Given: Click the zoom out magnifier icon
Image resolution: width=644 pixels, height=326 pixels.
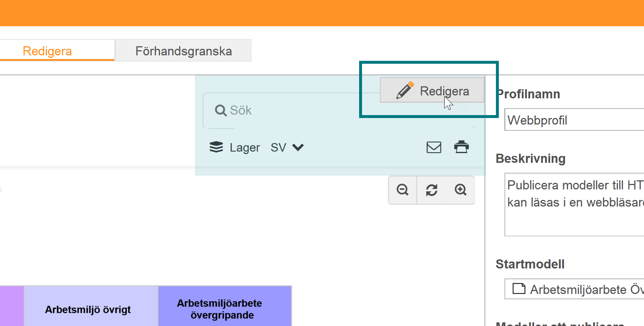Looking at the screenshot, I should click(x=402, y=190).
